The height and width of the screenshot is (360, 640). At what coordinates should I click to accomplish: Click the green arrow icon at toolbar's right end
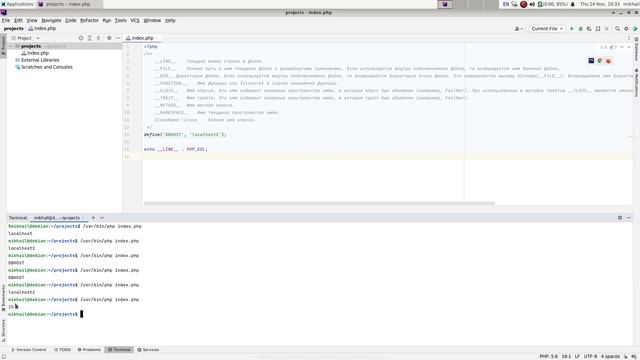635,29
